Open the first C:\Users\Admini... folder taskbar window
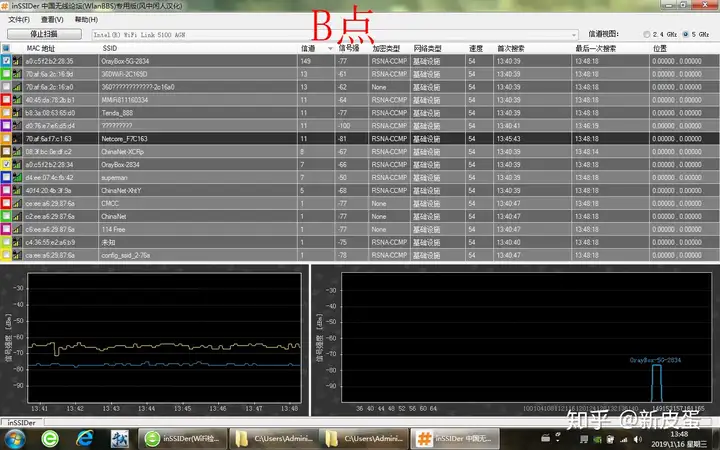The width and height of the screenshot is (720, 450). point(273,439)
